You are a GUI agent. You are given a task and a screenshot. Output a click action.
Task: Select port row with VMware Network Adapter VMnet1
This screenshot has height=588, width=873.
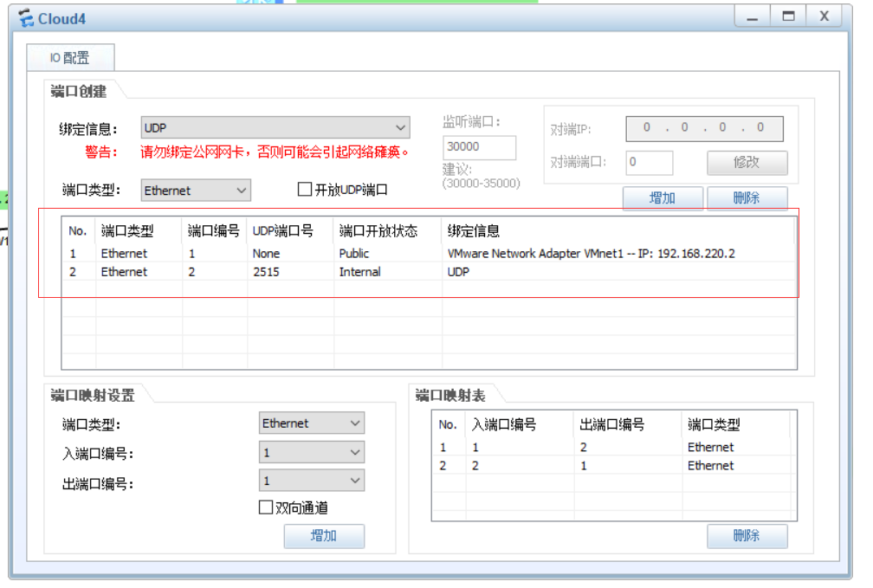click(429, 254)
